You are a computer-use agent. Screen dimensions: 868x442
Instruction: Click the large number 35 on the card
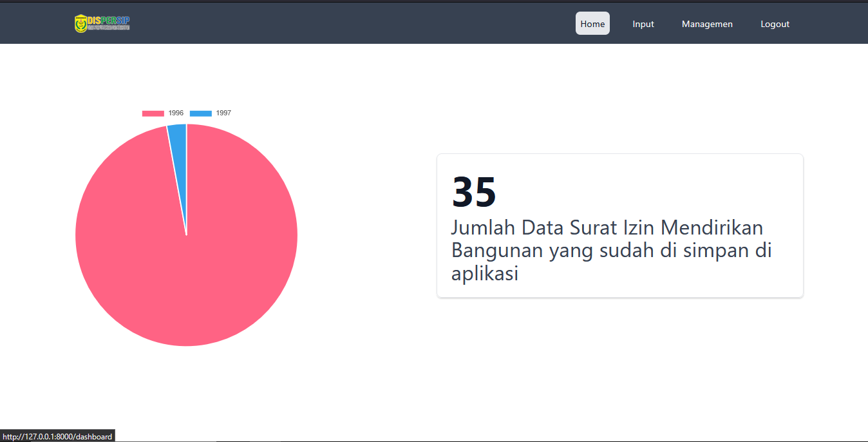(473, 191)
